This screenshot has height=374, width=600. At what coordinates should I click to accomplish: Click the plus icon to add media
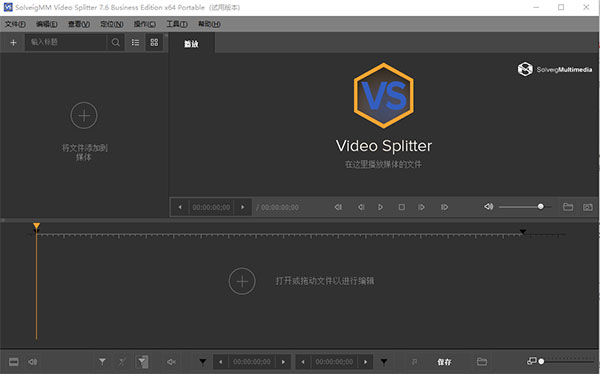click(13, 42)
